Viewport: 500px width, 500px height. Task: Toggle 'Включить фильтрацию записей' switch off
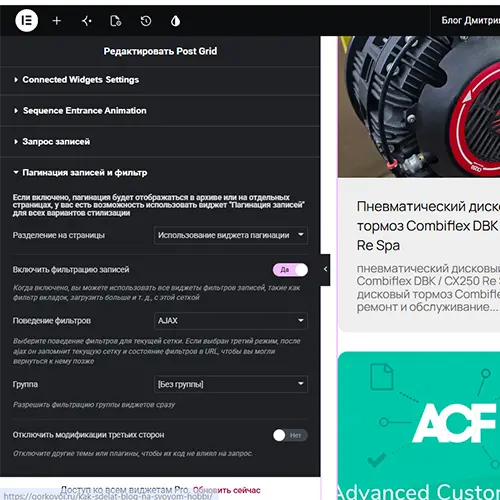pos(290,270)
